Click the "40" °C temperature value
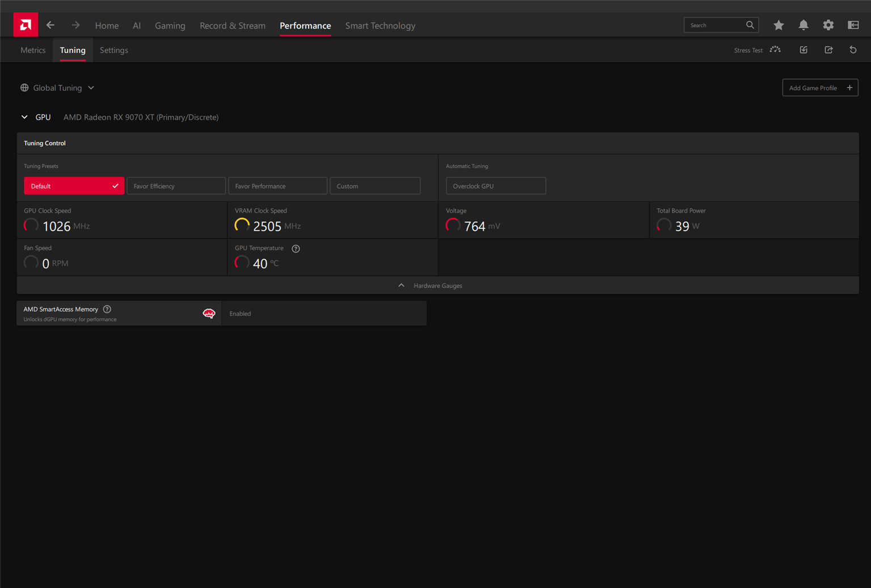 tap(260, 264)
